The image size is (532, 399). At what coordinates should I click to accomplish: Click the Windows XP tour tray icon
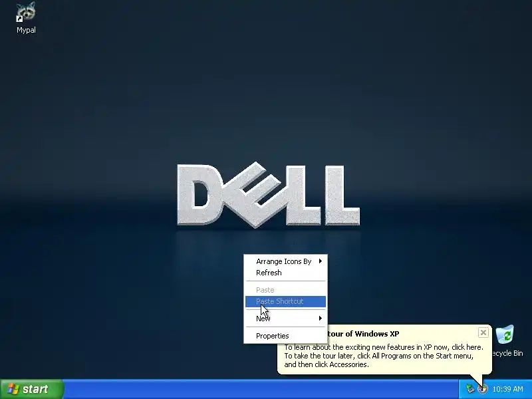482,389
